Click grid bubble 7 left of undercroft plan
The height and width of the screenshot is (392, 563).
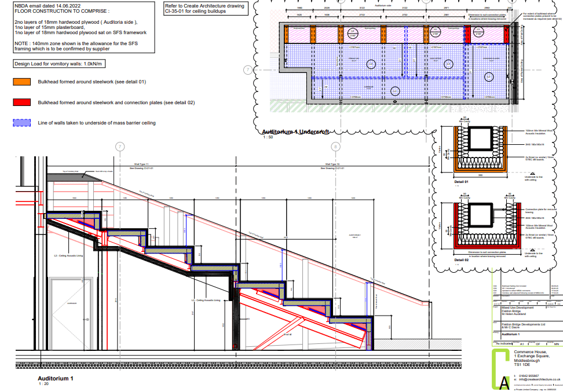point(248,70)
